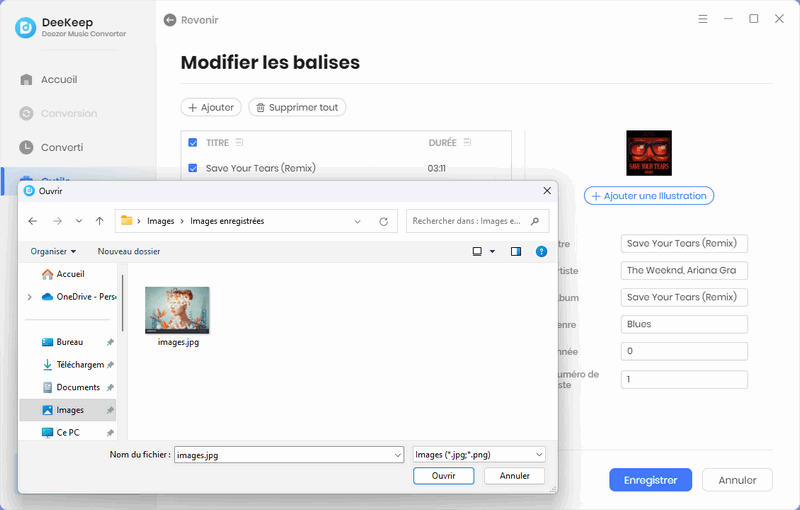Viewport: 800px width, 510px height.
Task: Open the recent locations chevron dropdown
Action: (x=79, y=221)
